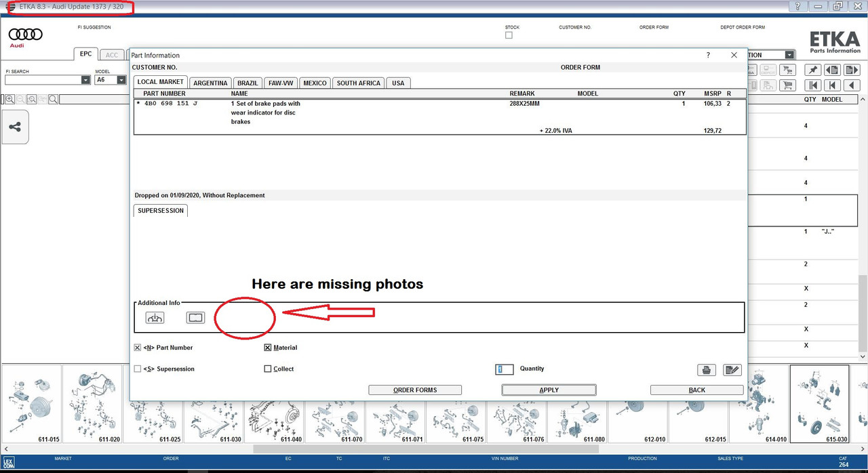The height and width of the screenshot is (473, 868).
Task: Click the ORDER FORMS button
Action: point(415,390)
